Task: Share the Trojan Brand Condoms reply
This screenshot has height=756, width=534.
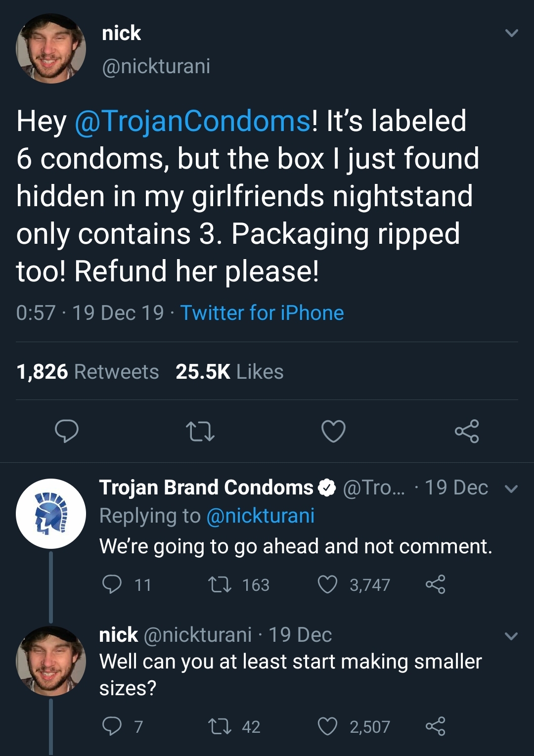Action: pyautogui.click(x=435, y=584)
